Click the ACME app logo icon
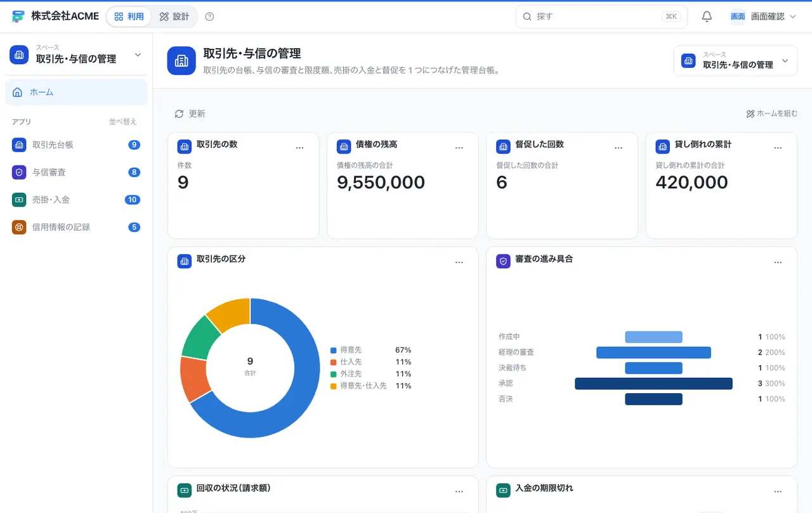 (18, 16)
